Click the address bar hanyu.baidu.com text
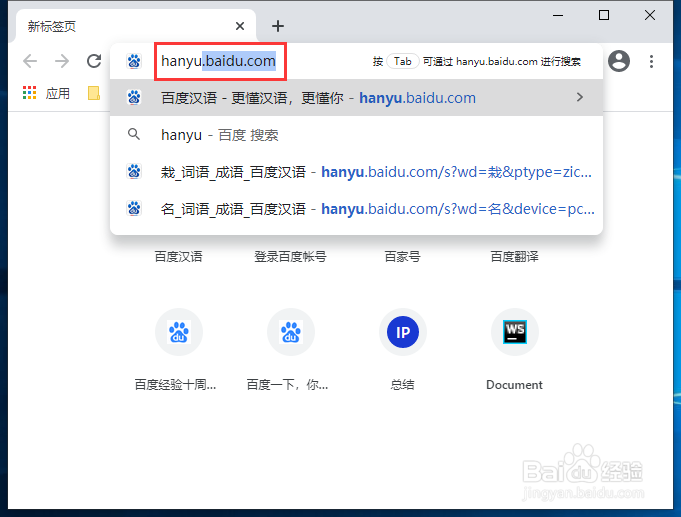 pos(218,61)
